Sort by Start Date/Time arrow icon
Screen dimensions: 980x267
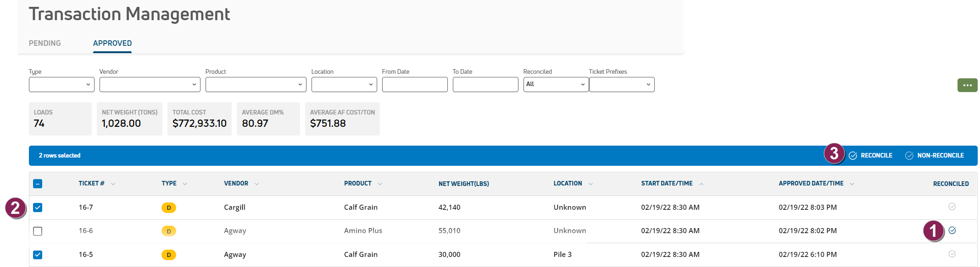[x=701, y=184]
